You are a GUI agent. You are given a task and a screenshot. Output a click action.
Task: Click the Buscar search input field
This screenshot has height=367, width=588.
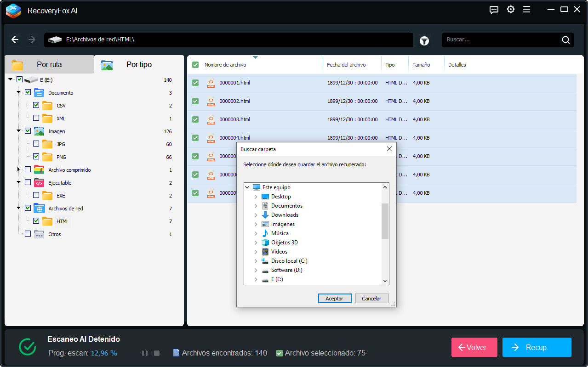(x=501, y=40)
